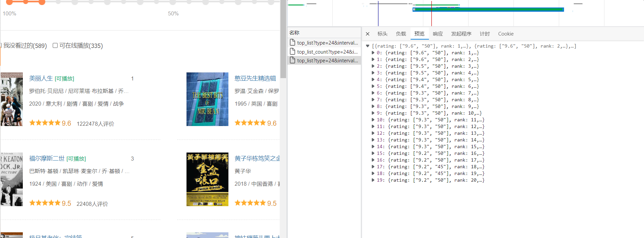Switch to the 响应 (Response) tab
Image resolution: width=644 pixels, height=238 pixels.
(x=438, y=34)
